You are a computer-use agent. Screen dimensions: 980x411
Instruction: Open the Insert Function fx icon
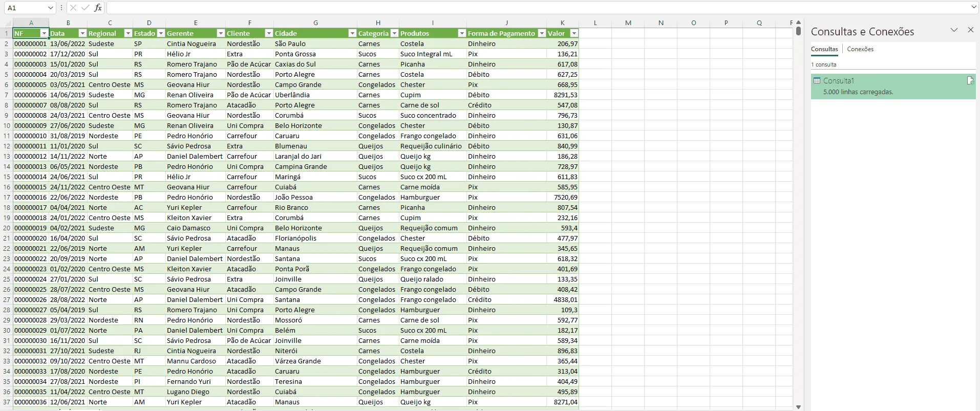(x=98, y=8)
